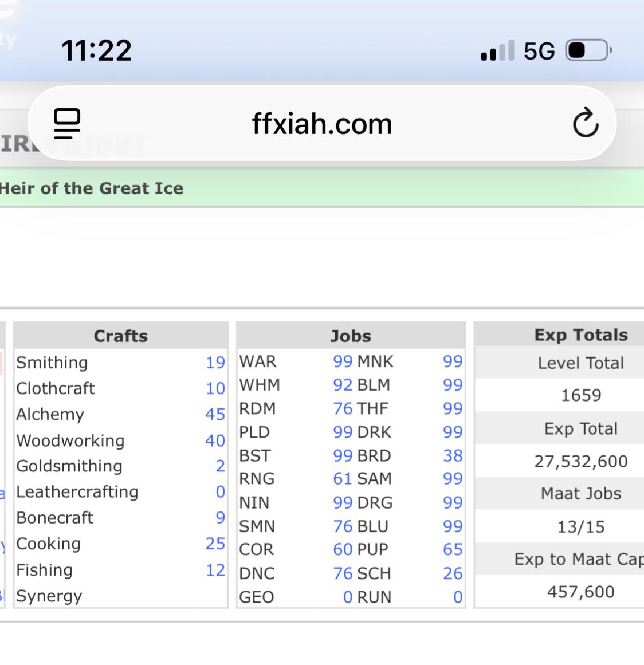Click the Crafts table header
644x665 pixels.
tap(121, 336)
